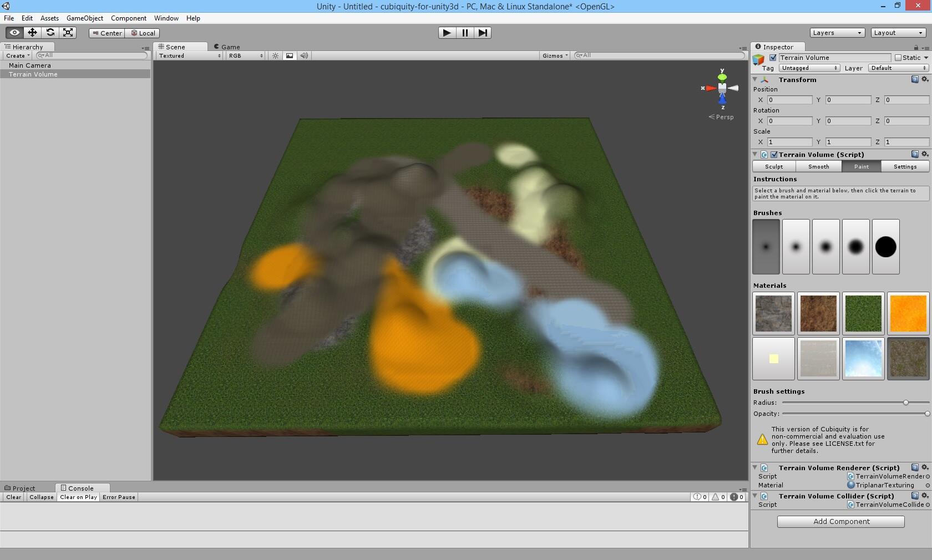Choose the green grass material

863,313
